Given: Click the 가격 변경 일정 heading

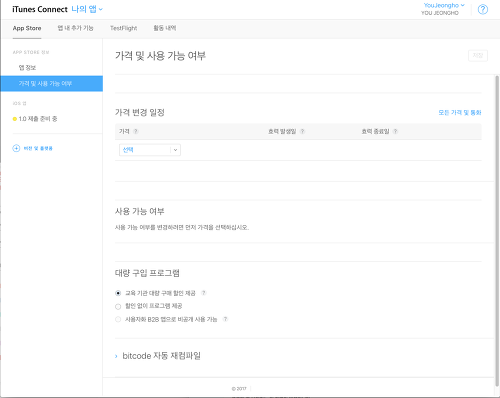Looking at the screenshot, I should point(140,112).
